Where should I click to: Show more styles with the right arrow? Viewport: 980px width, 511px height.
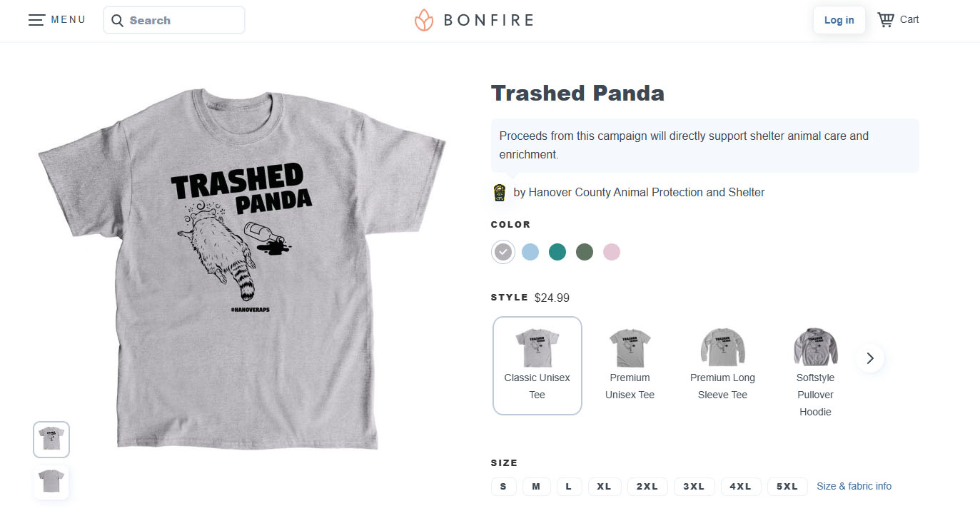869,358
